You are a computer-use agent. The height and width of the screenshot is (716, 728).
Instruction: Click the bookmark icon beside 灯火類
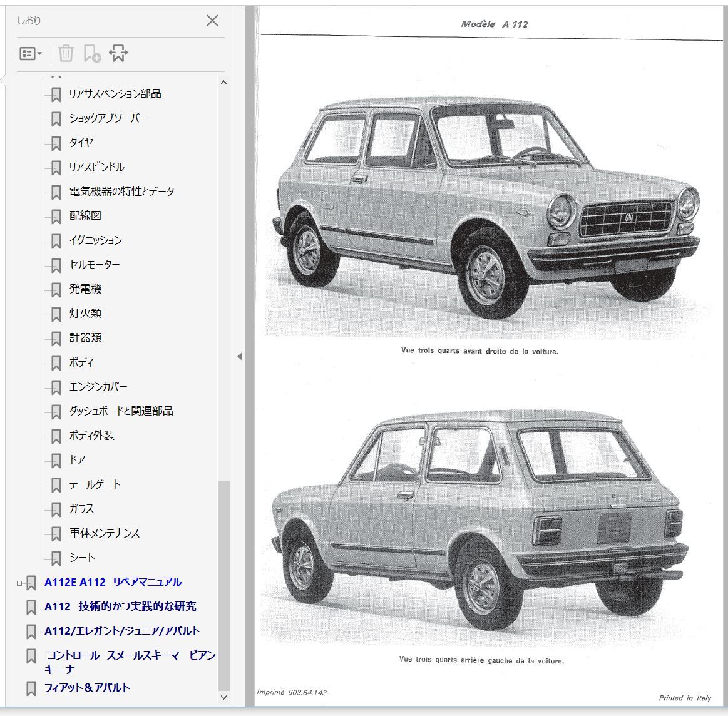(x=56, y=314)
